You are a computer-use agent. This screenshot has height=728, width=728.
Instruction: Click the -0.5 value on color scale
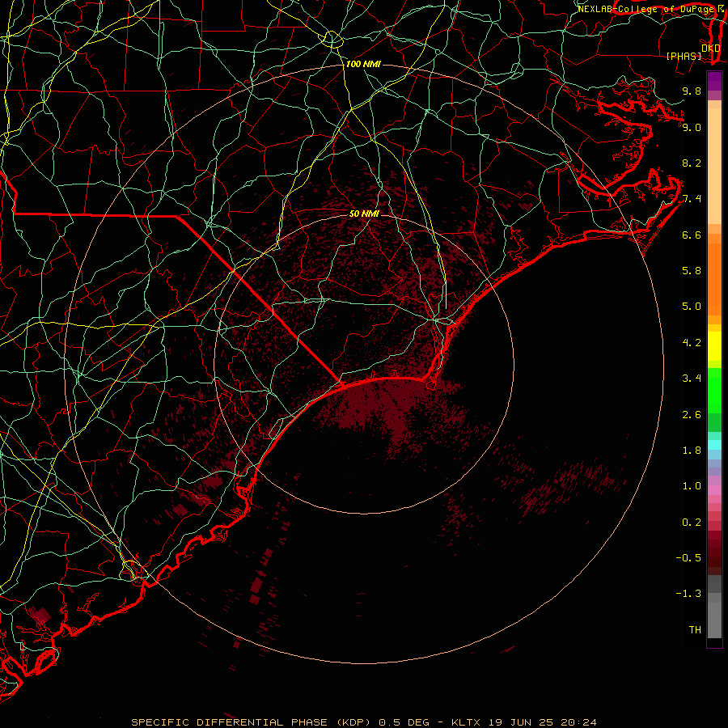coord(688,558)
